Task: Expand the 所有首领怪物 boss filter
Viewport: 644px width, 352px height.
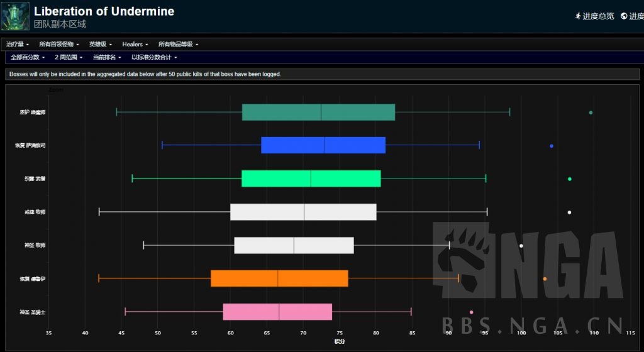Action: [x=60, y=45]
